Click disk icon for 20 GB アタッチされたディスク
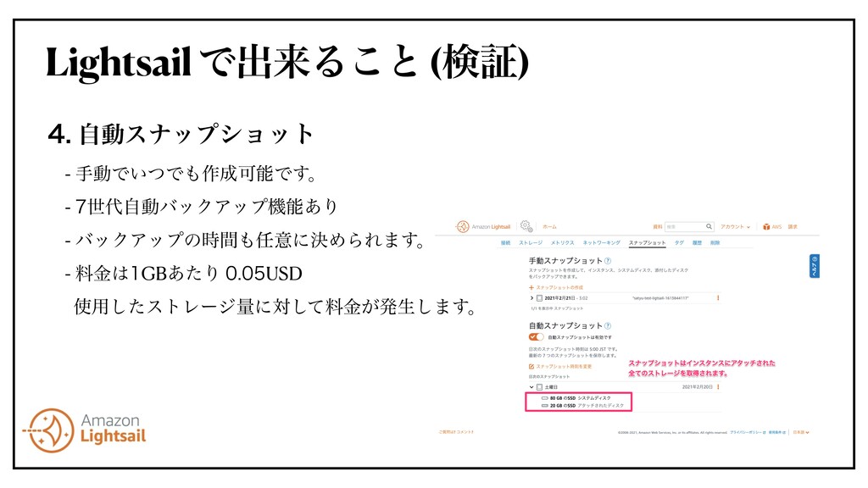This screenshot has height=488, width=868. (x=545, y=406)
